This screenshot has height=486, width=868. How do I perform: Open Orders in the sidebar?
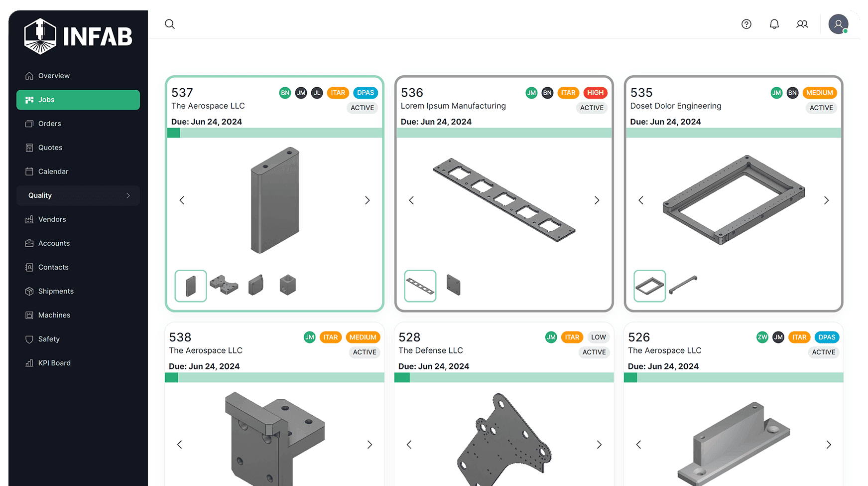tap(78, 124)
